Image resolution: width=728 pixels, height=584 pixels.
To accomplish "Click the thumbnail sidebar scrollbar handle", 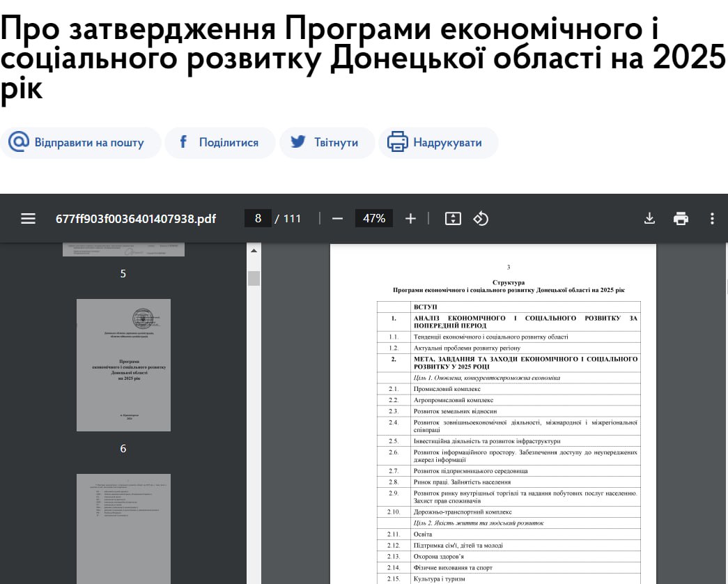I will coord(254,278).
